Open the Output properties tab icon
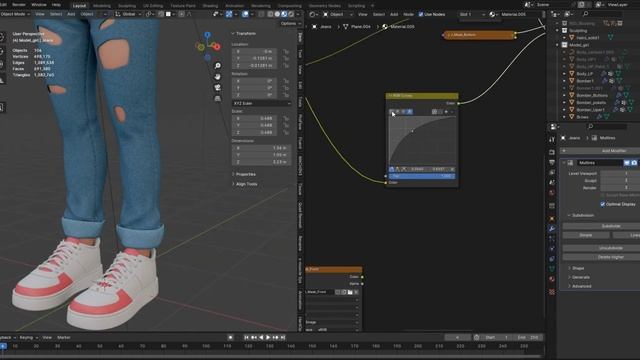The width and height of the screenshot is (640, 360). point(552,162)
